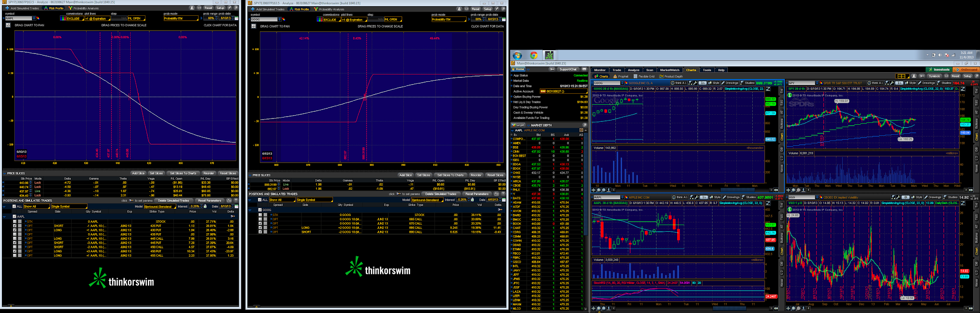Open the MarketWatch tab
Screen dimensions: 980x313
pyautogui.click(x=669, y=70)
